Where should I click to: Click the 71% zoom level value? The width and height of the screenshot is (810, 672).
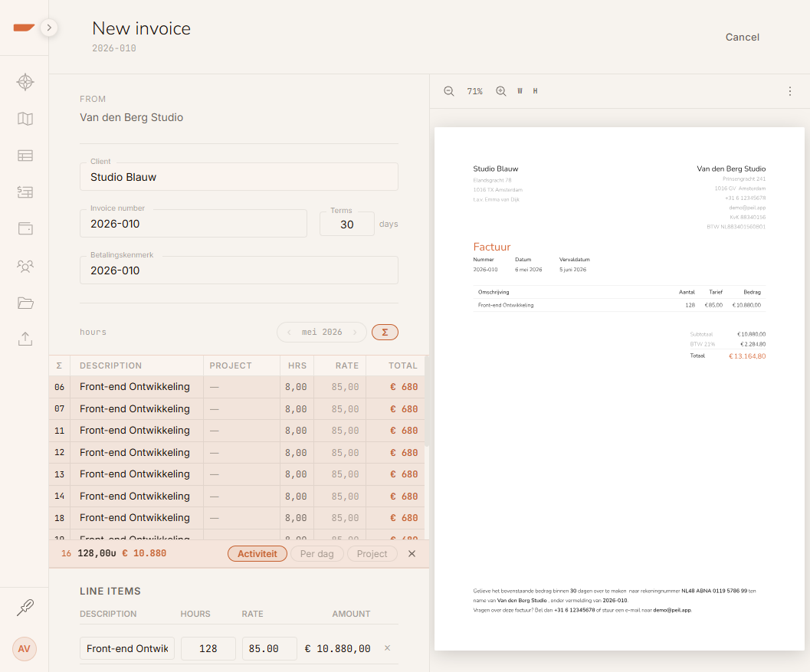[x=475, y=91]
